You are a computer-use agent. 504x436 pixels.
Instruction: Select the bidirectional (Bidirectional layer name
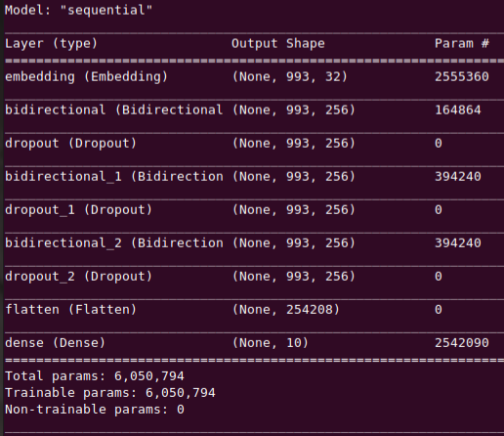[114, 110]
